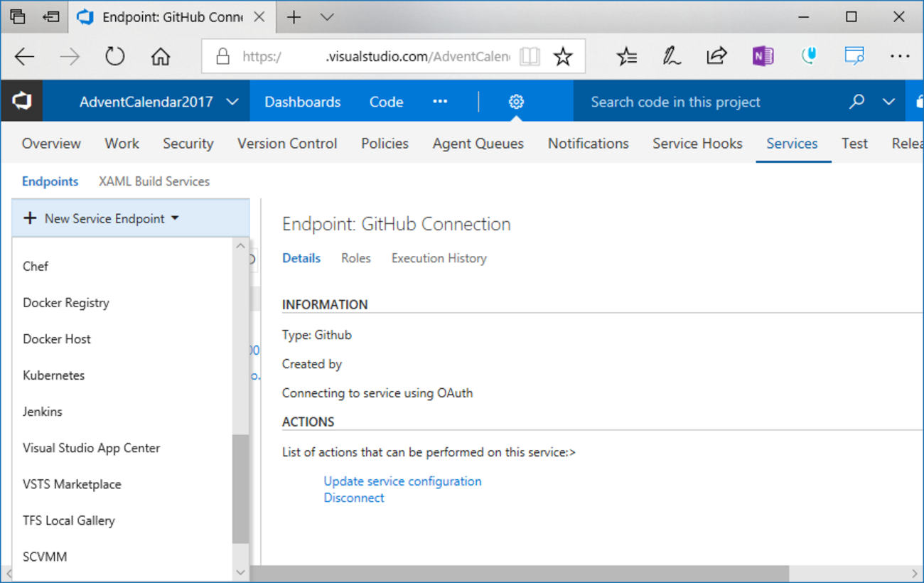Open the OneNote clipper extension icon
Screen dimensions: 924x583
[x=763, y=56]
